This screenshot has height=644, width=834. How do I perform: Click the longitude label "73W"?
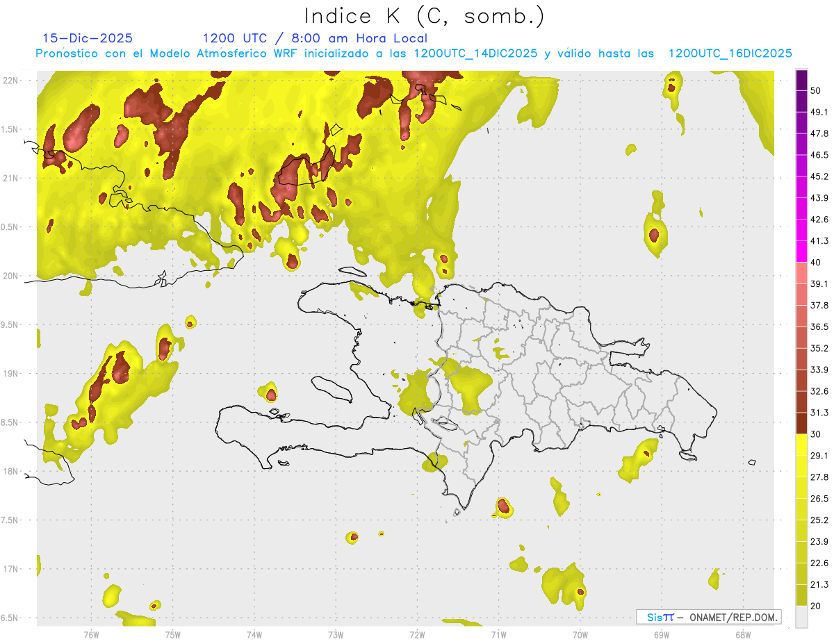tap(336, 634)
